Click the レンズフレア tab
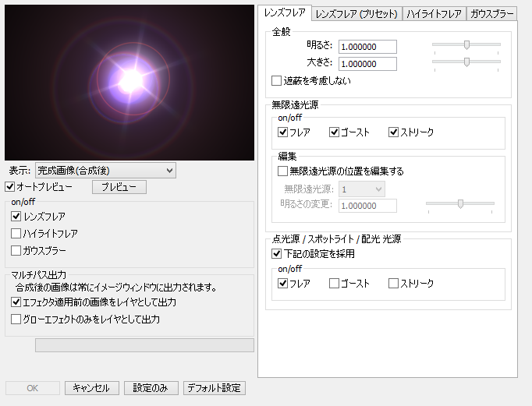532x406 pixels. pos(286,13)
